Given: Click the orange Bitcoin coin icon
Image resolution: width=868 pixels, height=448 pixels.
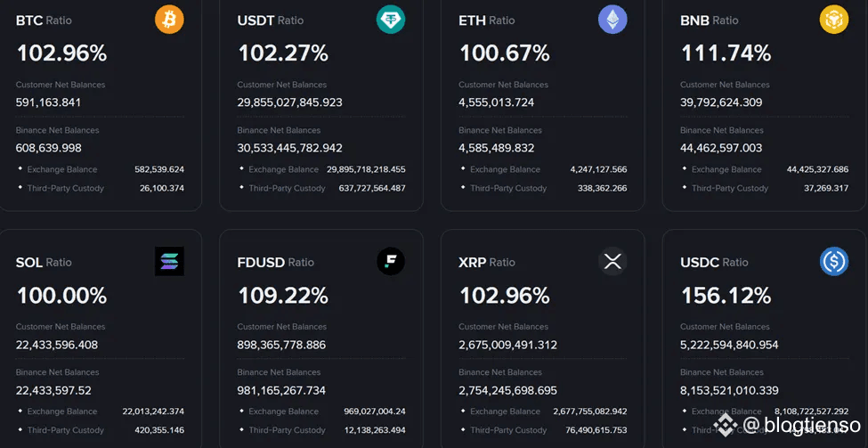Looking at the screenshot, I should 169,20.
